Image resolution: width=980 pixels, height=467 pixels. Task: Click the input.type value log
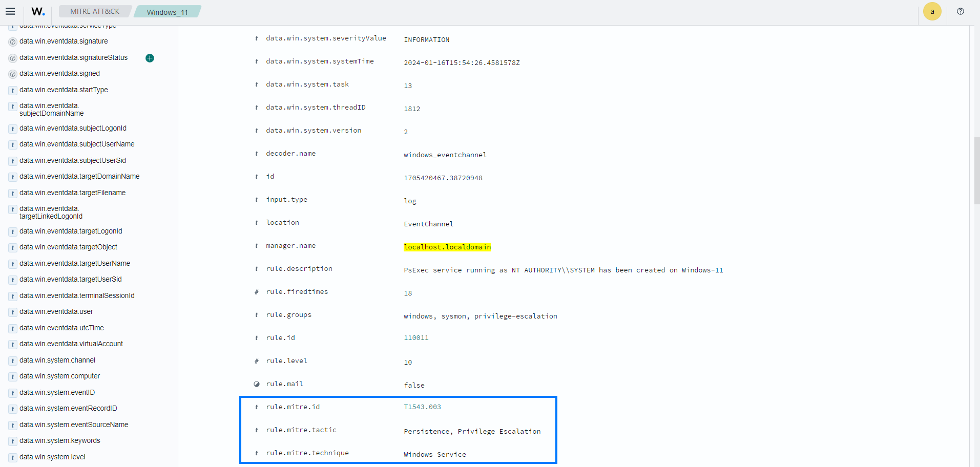(x=410, y=201)
